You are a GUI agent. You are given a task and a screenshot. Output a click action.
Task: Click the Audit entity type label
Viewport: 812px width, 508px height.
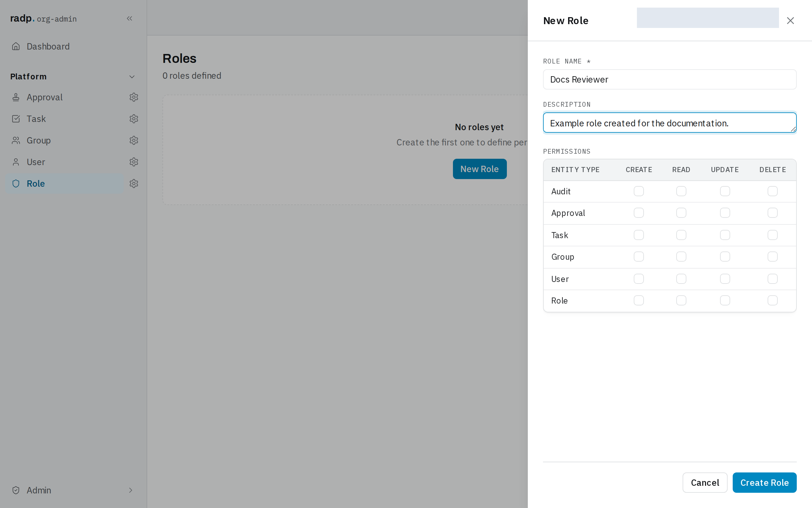(x=561, y=191)
